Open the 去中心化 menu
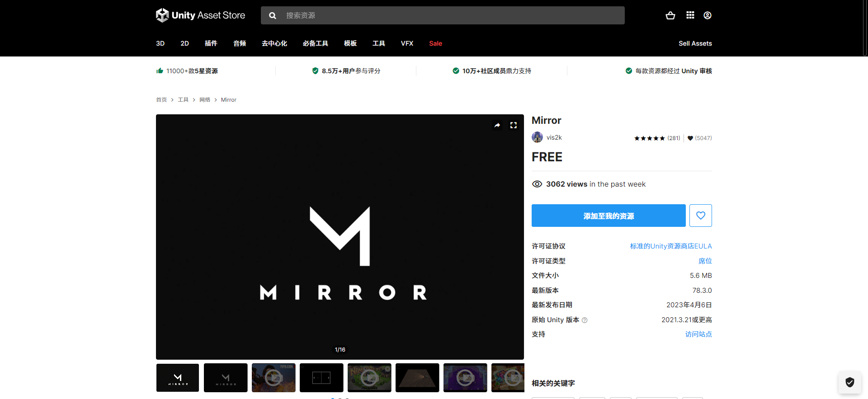The image size is (868, 399). [274, 43]
